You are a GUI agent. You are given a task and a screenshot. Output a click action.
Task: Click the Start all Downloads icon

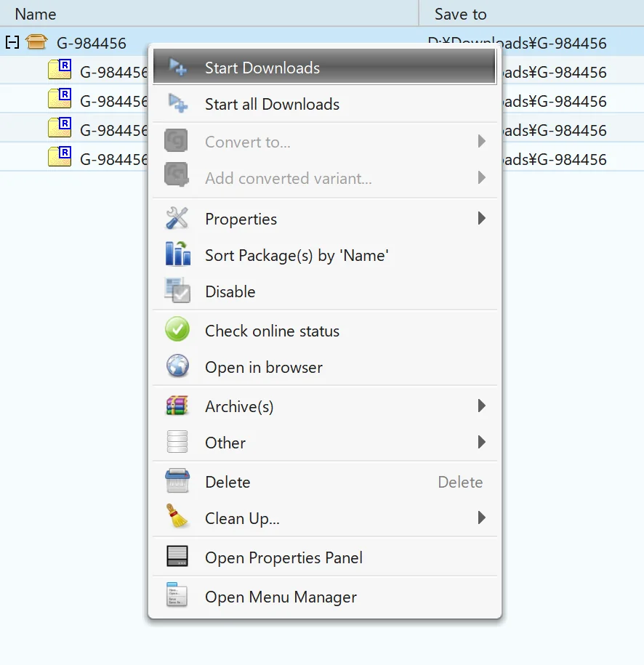click(177, 104)
